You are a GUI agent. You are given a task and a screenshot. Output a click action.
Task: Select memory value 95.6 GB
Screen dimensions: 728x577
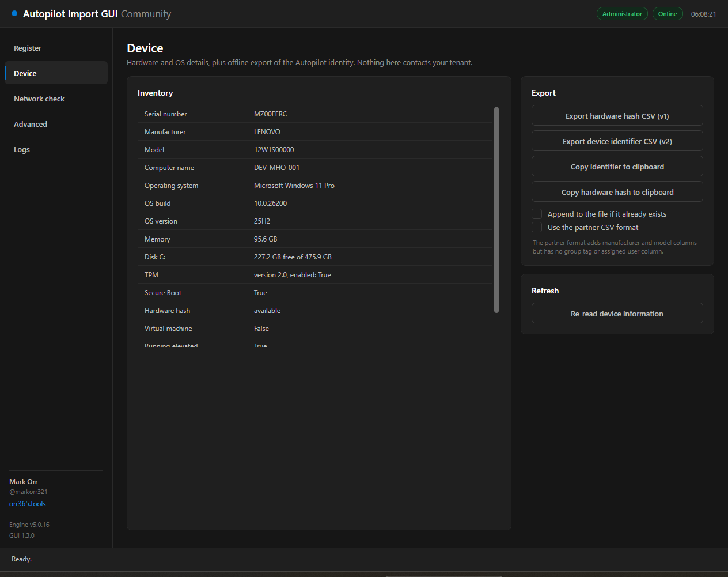point(266,239)
